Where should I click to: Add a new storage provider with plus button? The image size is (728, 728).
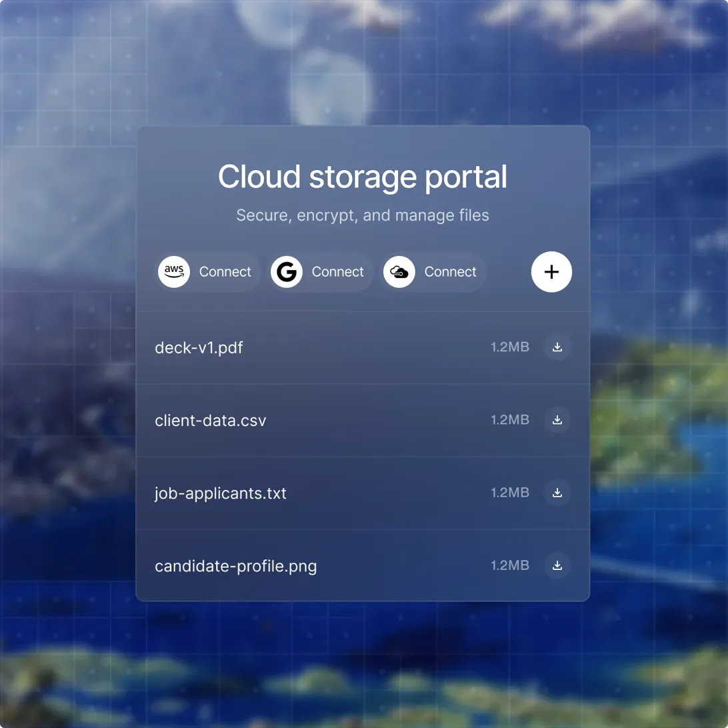pyautogui.click(x=551, y=271)
